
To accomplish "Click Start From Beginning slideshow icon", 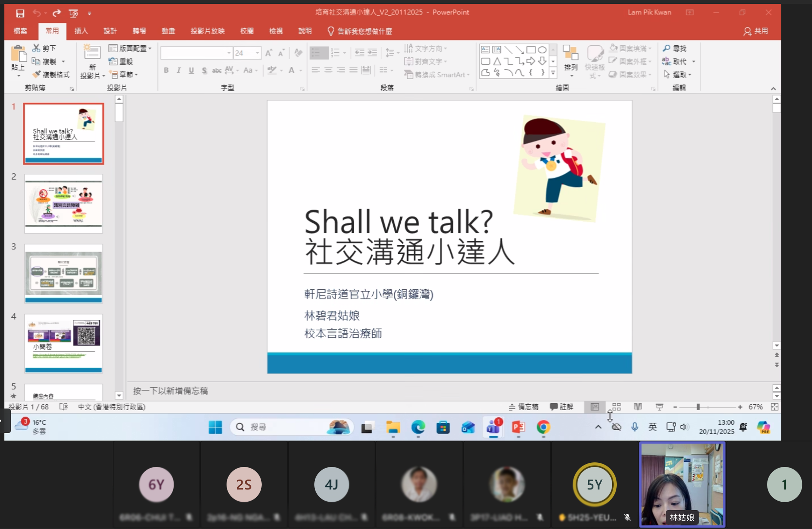I will point(73,13).
